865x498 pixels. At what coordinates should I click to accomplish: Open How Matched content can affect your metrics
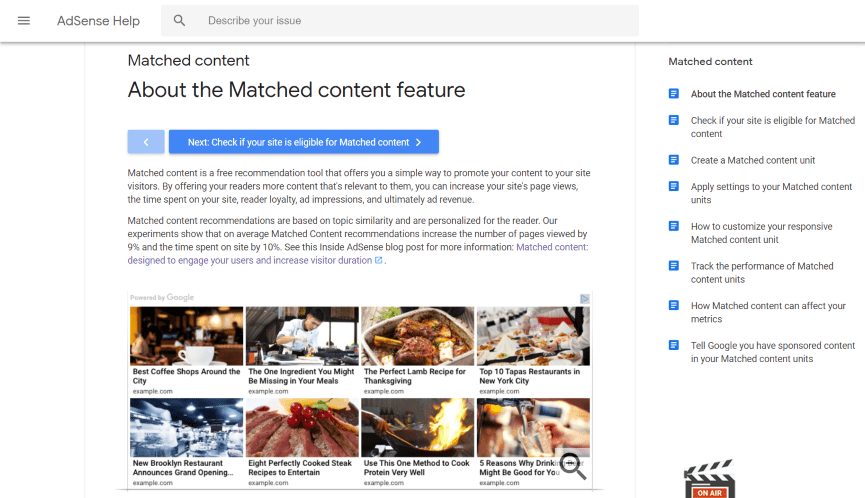[767, 312]
